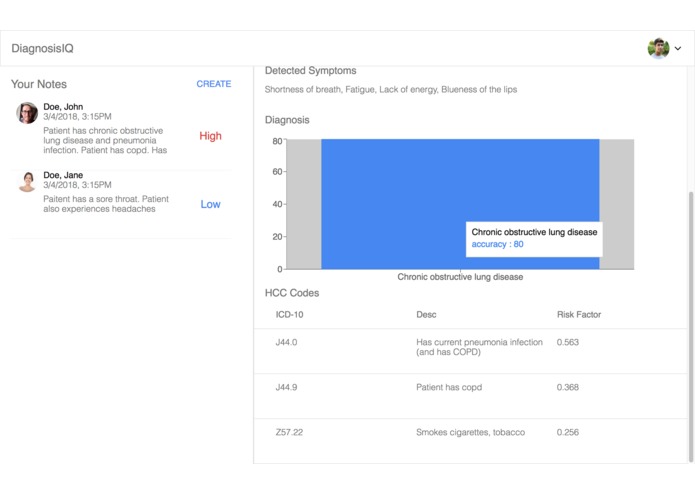Click the vertical scrollbar on right
Viewport: 695px width, 494px height.
click(691, 327)
